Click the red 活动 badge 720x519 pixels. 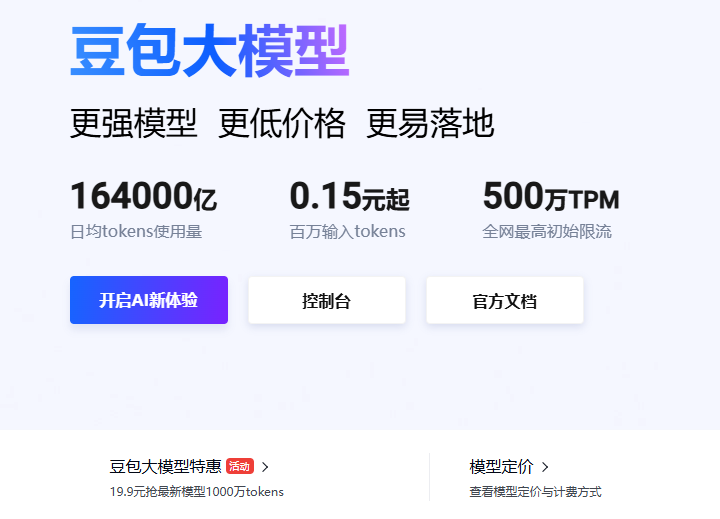click(x=240, y=467)
